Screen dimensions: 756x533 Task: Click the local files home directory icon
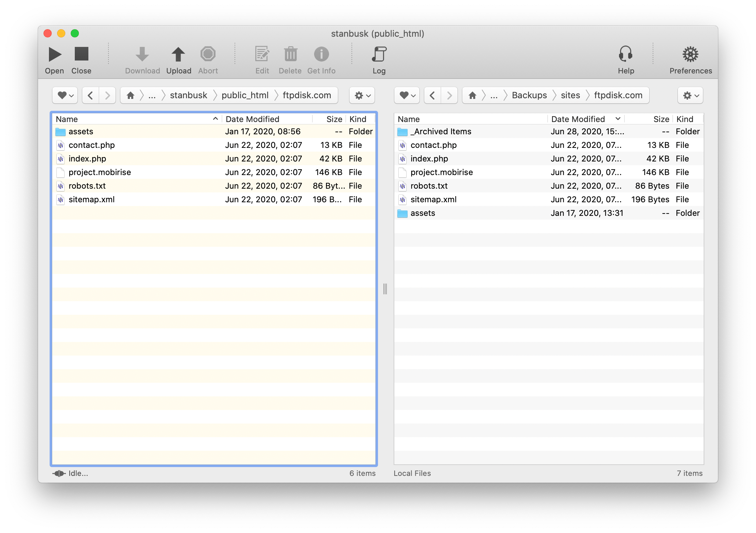click(472, 94)
